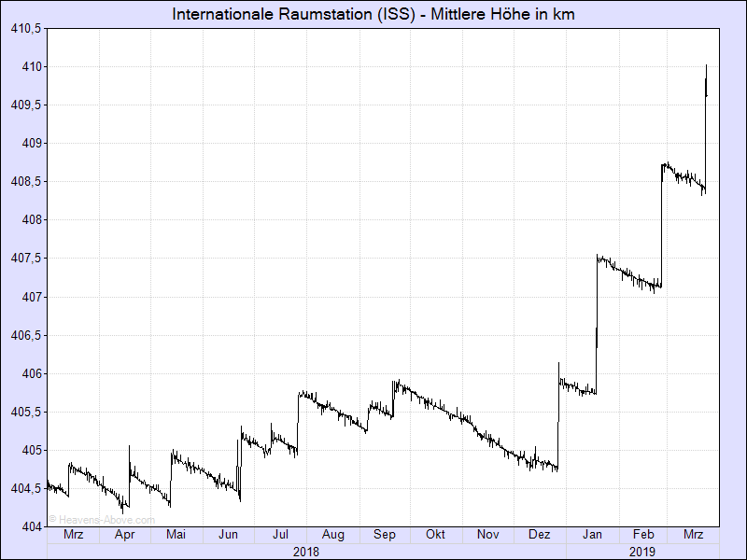Click the curve's highest peak near 410 km
The height and width of the screenshot is (560, 747).
click(707, 66)
